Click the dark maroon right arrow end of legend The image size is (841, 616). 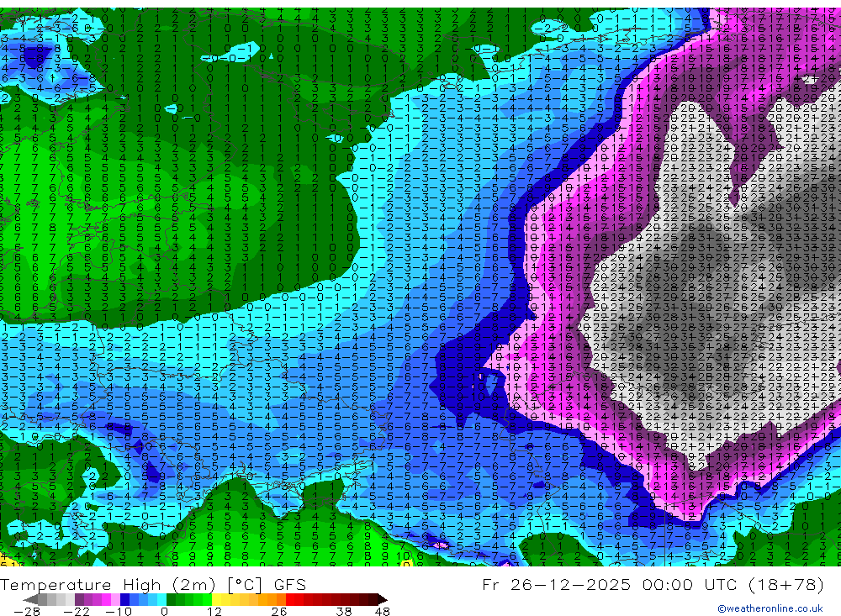pyautogui.click(x=383, y=599)
